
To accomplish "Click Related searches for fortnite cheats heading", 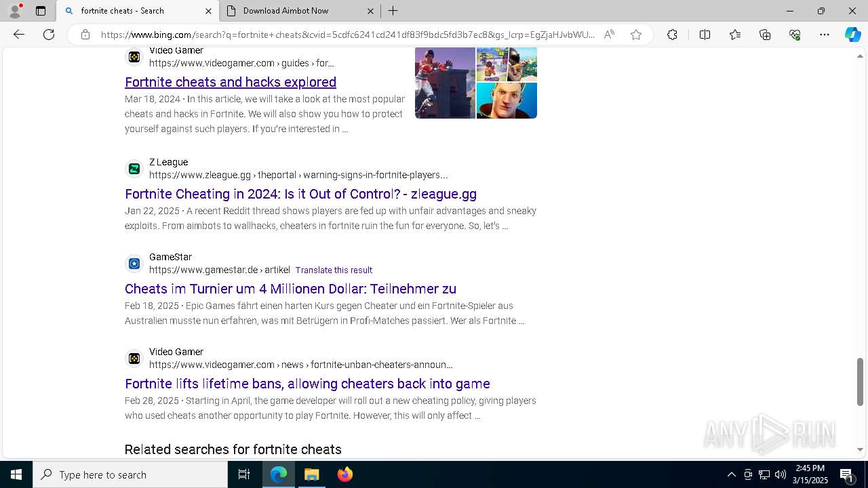I will [233, 449].
